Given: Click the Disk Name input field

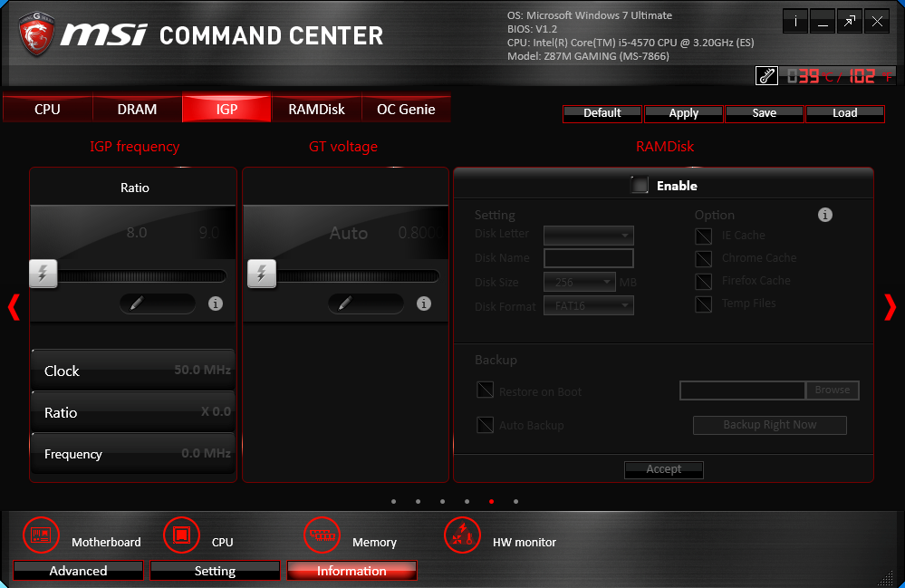Looking at the screenshot, I should pyautogui.click(x=589, y=258).
